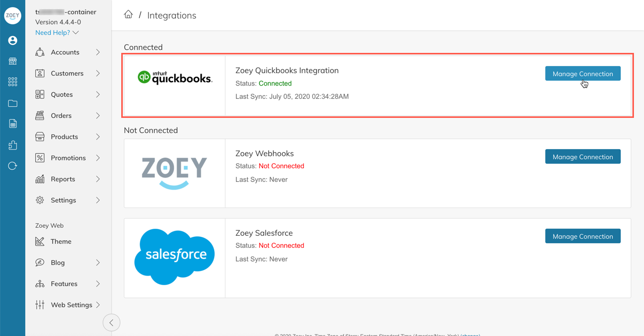Click the Customers menu icon

point(40,73)
